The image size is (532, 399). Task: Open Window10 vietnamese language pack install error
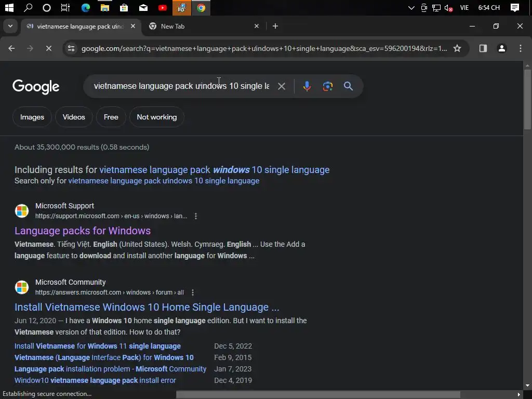(x=96, y=380)
